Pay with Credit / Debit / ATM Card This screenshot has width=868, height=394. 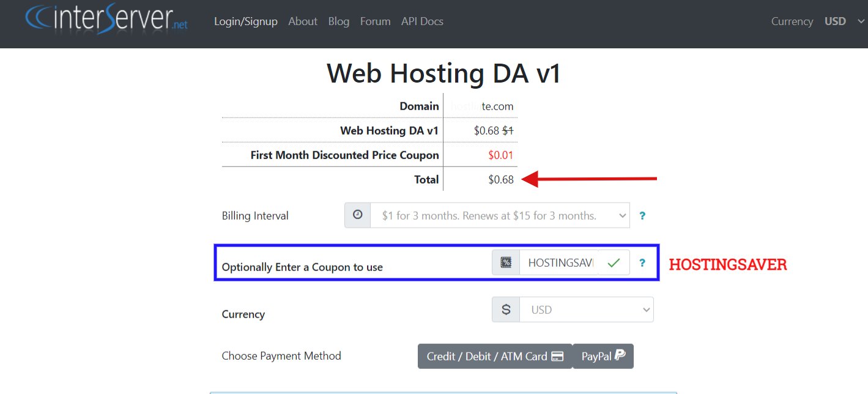(494, 356)
